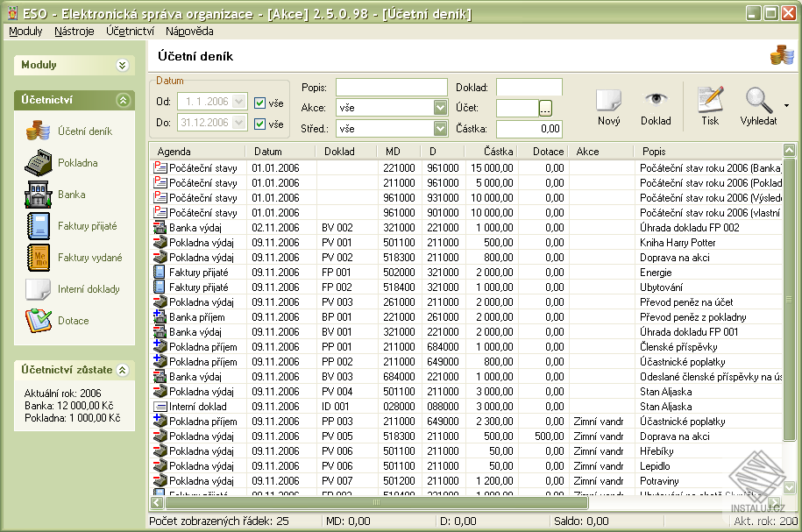This screenshot has width=802, height=532.
Task: Expand the Moduly sidebar panel
Action: click(122, 65)
